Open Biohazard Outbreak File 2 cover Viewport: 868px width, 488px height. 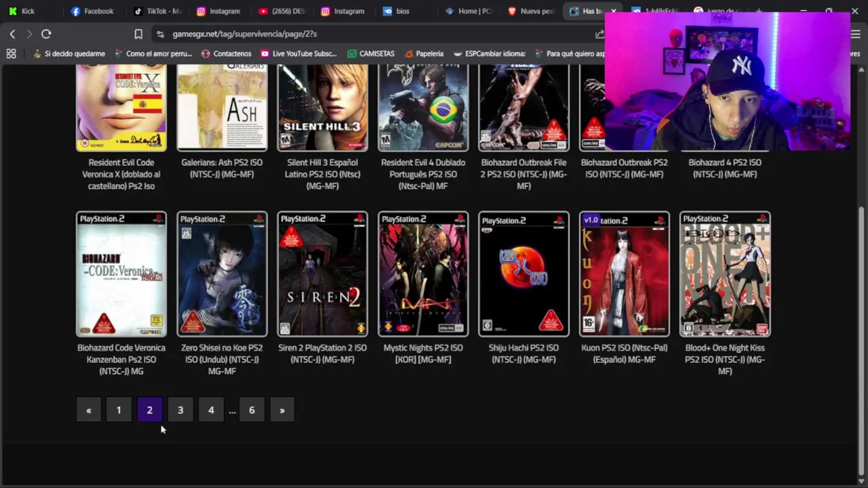click(524, 108)
